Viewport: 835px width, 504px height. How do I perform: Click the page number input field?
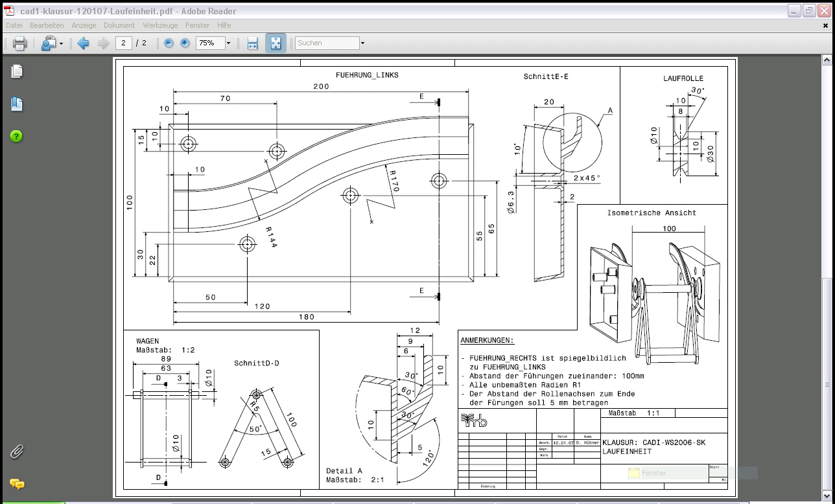click(123, 43)
